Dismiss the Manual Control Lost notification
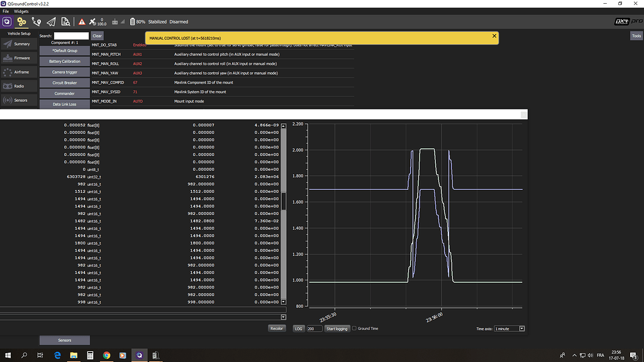This screenshot has height=362, width=644. [494, 36]
